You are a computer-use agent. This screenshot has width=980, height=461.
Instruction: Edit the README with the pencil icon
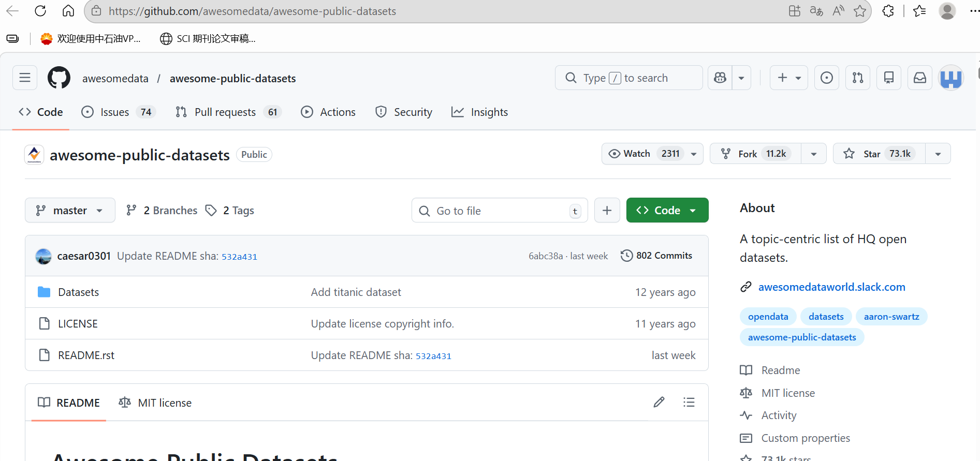click(659, 403)
